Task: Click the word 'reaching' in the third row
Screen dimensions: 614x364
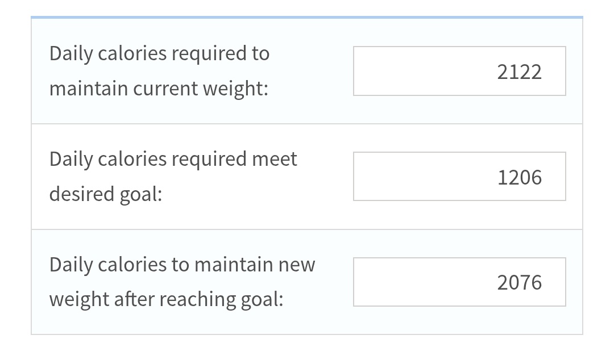Action: point(197,300)
